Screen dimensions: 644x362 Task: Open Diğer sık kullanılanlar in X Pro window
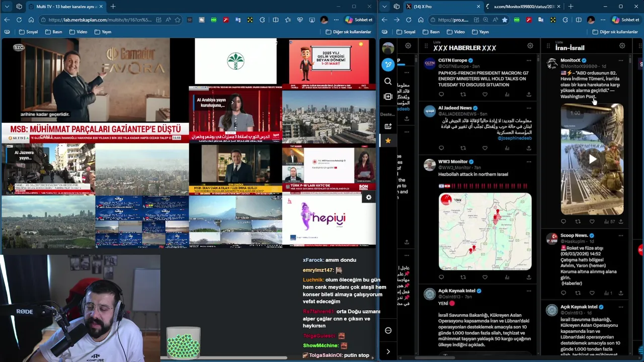pyautogui.click(x=615, y=32)
